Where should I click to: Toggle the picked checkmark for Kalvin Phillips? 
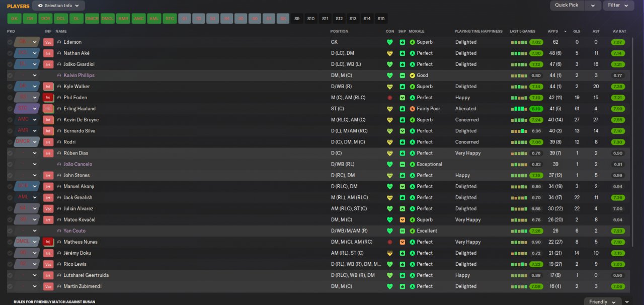pyautogui.click(x=10, y=75)
